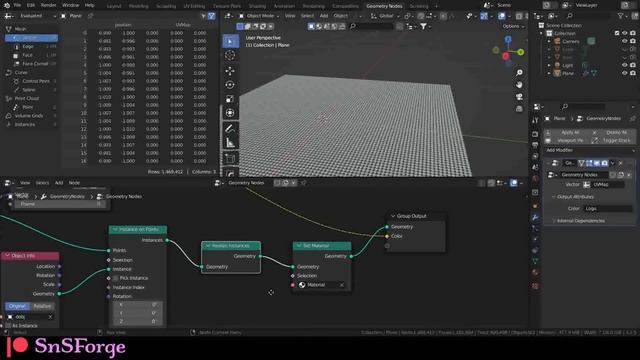Click the viewport pan hand icon

(519, 85)
